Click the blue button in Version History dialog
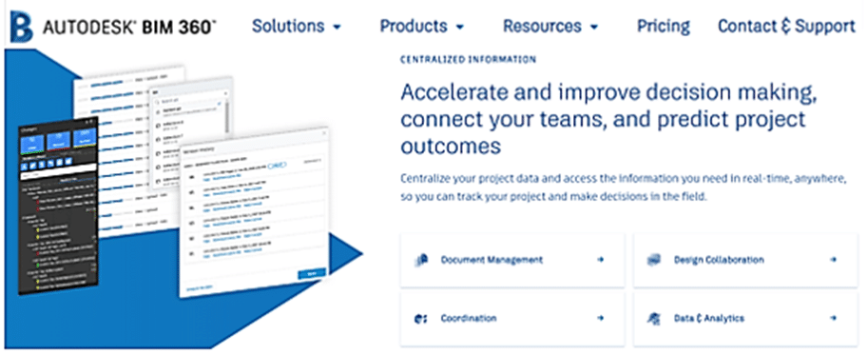 coord(311,273)
